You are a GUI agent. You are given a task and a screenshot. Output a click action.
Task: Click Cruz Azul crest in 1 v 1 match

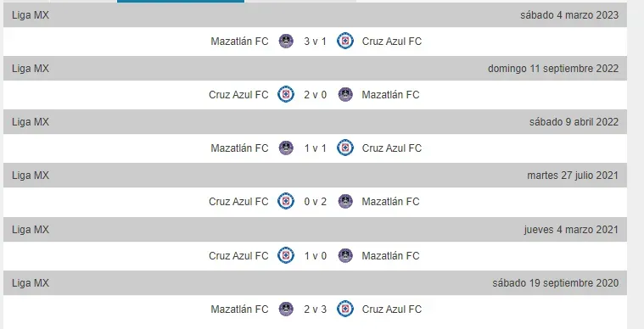tap(345, 148)
